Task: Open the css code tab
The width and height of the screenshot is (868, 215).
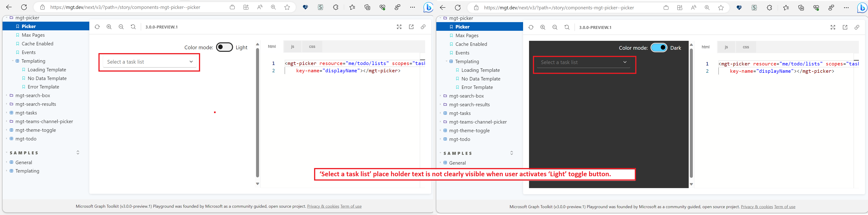Action: coord(312,47)
